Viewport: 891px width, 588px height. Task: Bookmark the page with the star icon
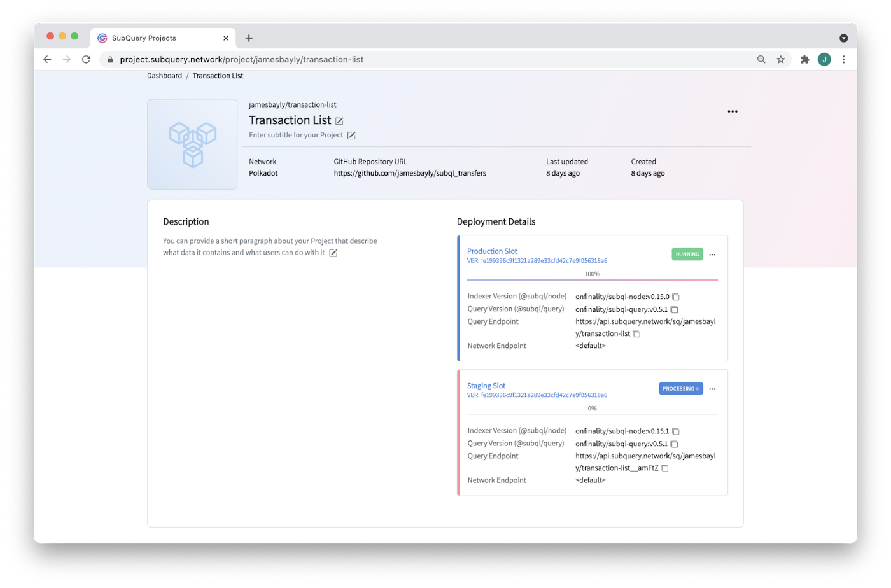click(x=781, y=59)
